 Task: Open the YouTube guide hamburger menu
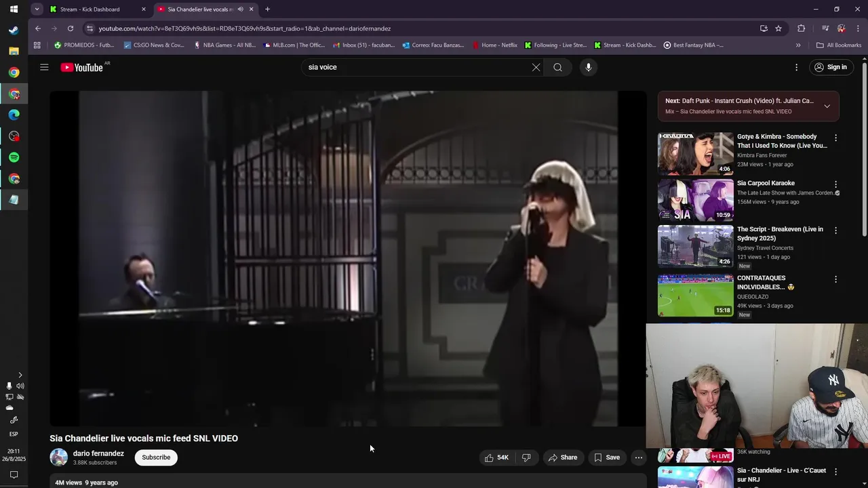pyautogui.click(x=44, y=67)
